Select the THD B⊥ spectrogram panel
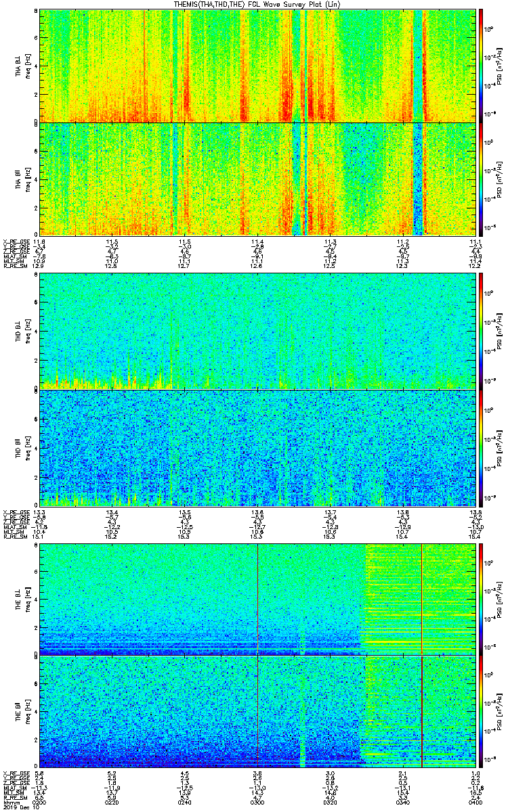The height and width of the screenshot is (812, 508). coord(257,330)
